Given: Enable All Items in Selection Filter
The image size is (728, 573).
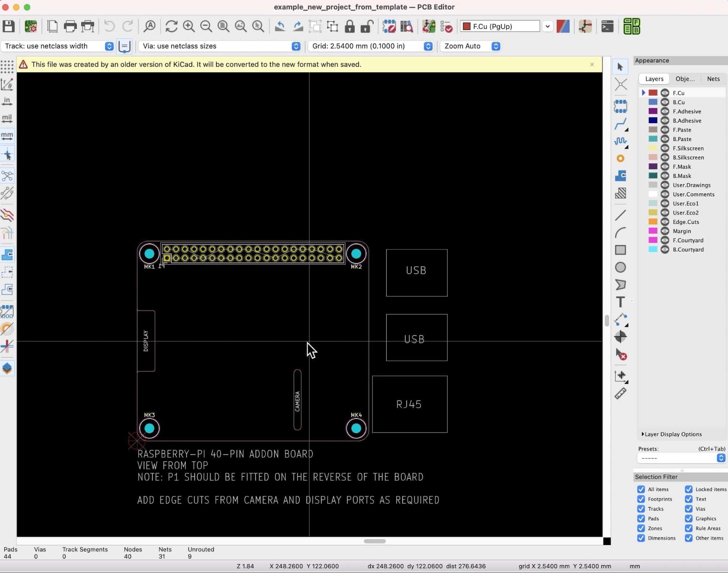Looking at the screenshot, I should pyautogui.click(x=641, y=489).
